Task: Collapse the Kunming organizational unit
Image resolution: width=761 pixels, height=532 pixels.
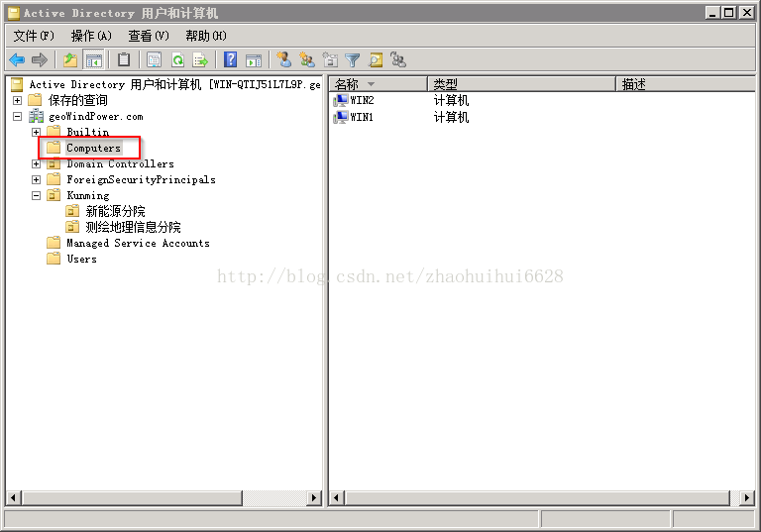Action: pos(36,195)
